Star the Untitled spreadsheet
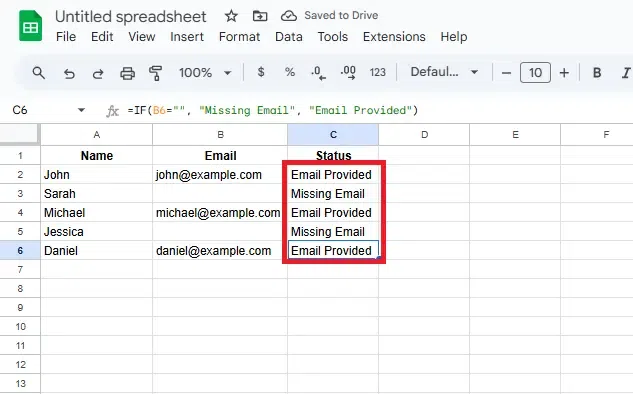 [231, 16]
